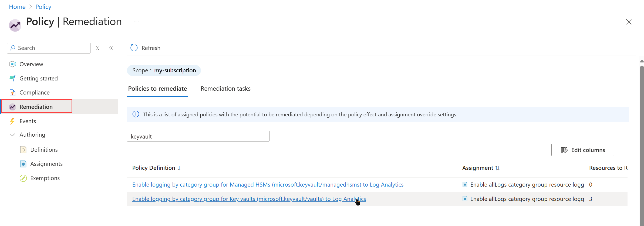
Task: Open the ellipsis more options menu
Action: [136, 22]
